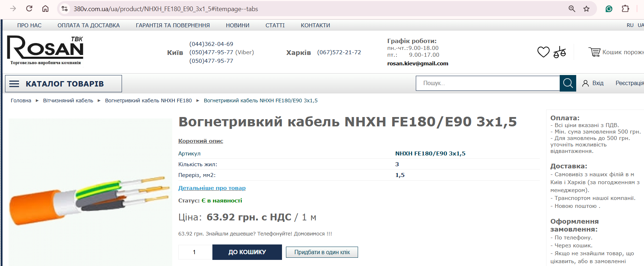The width and height of the screenshot is (644, 266).
Task: Click the browser forward arrow
Action: click(x=13, y=9)
